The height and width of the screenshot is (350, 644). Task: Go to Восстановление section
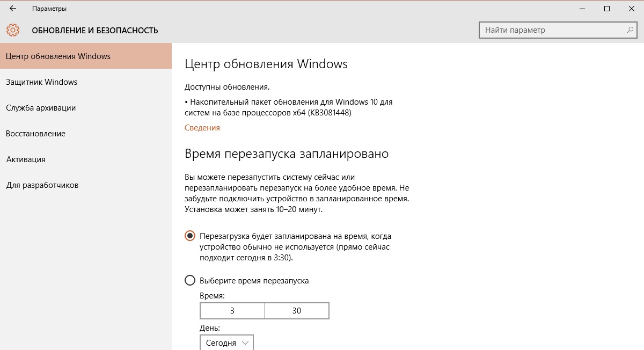tap(86, 133)
